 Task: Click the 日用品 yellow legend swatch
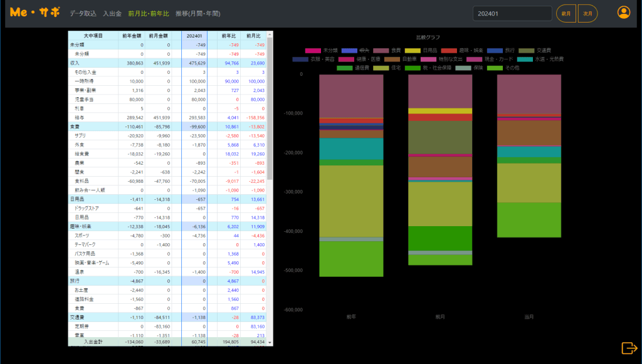click(413, 50)
